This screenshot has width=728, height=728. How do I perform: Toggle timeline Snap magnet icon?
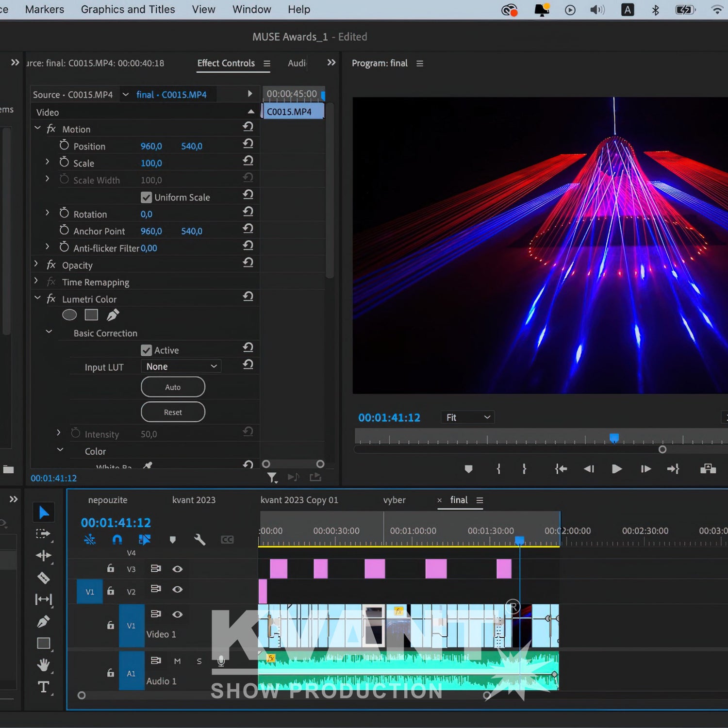[117, 540]
